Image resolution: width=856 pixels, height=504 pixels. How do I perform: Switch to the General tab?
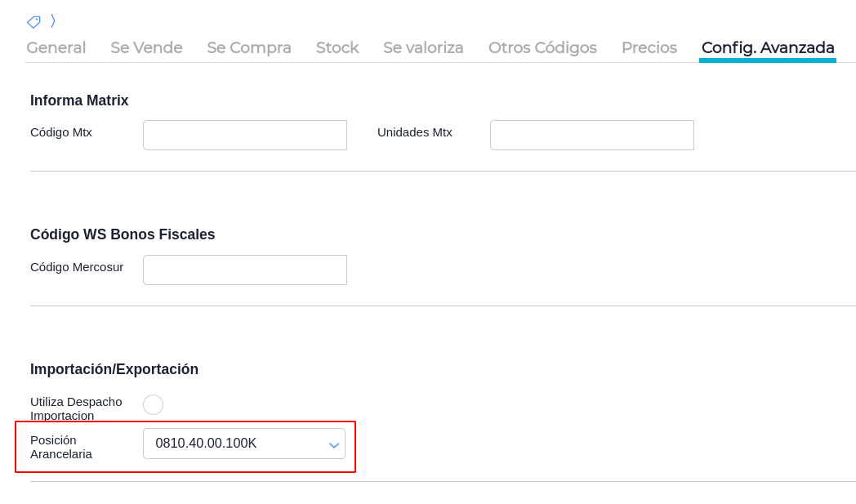coord(56,48)
